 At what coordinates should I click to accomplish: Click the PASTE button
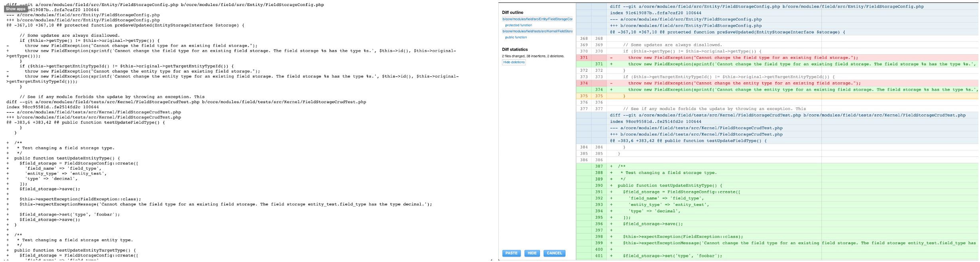click(512, 253)
